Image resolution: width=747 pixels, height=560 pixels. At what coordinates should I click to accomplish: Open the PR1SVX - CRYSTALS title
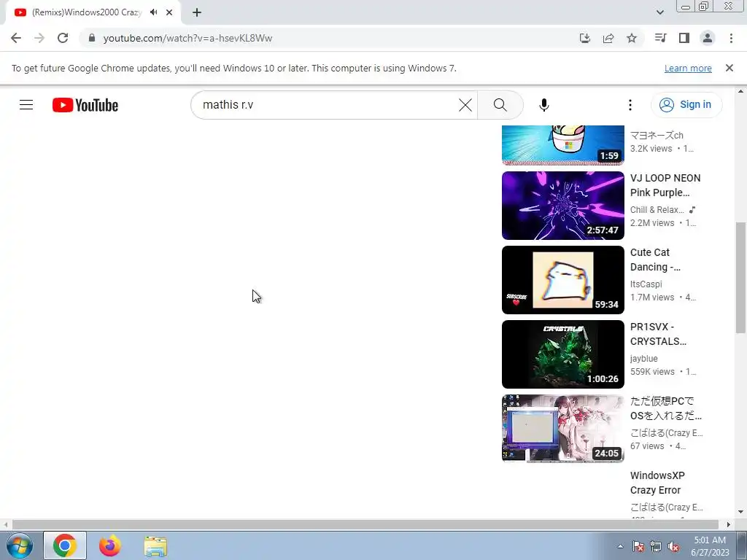(659, 334)
